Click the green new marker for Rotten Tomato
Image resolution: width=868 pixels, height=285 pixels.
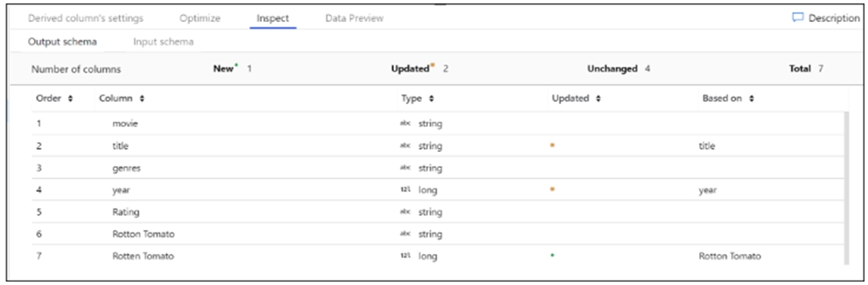click(x=553, y=256)
